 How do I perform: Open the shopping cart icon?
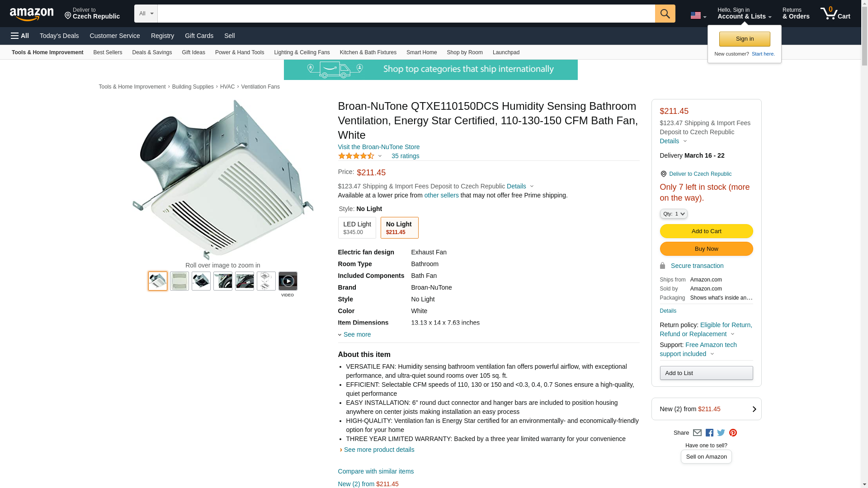(x=835, y=14)
